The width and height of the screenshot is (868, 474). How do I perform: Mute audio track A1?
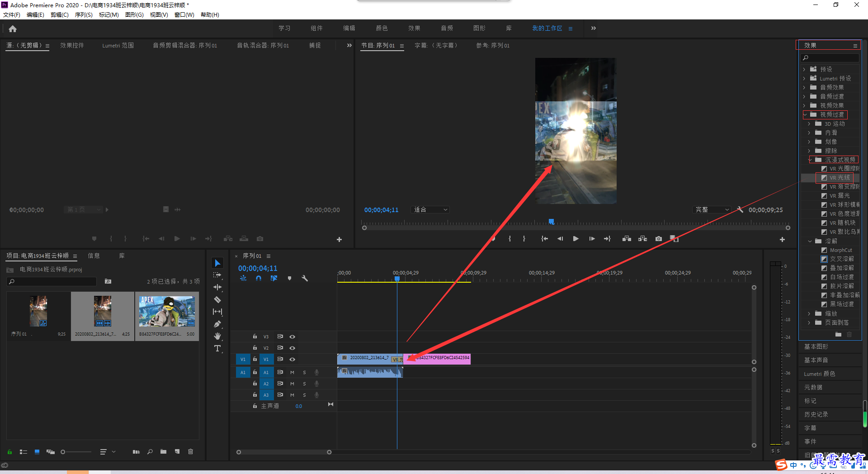[x=292, y=372]
